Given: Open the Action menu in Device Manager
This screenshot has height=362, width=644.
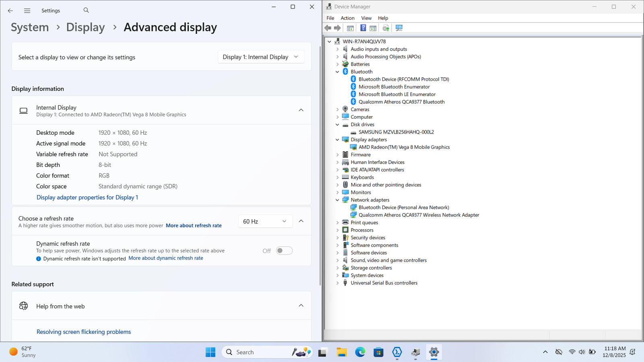Looking at the screenshot, I should click(347, 18).
